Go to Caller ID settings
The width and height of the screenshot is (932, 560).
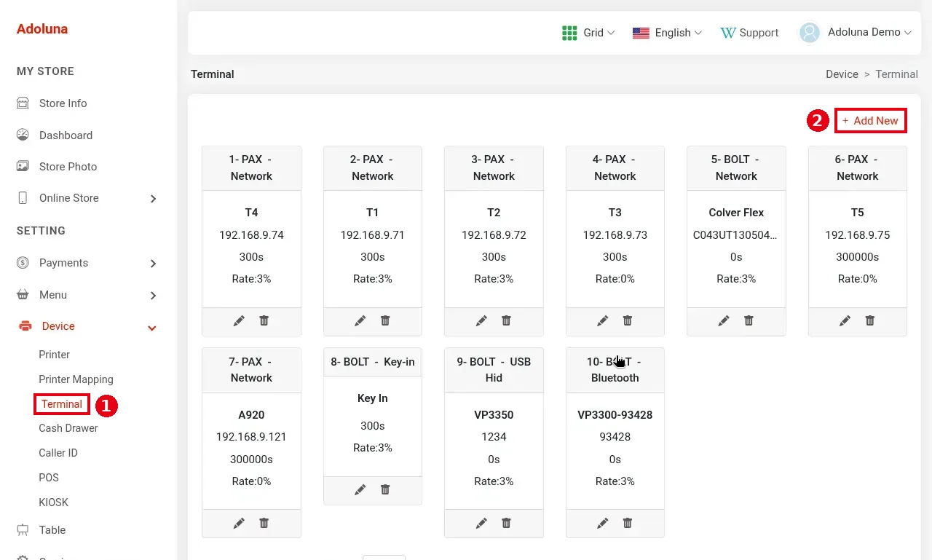click(x=58, y=453)
